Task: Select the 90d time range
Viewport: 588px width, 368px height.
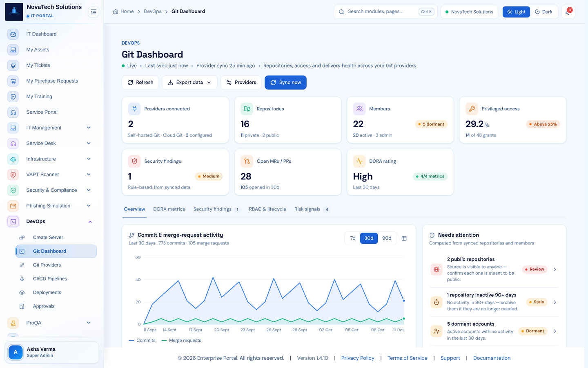Action: [x=387, y=238]
